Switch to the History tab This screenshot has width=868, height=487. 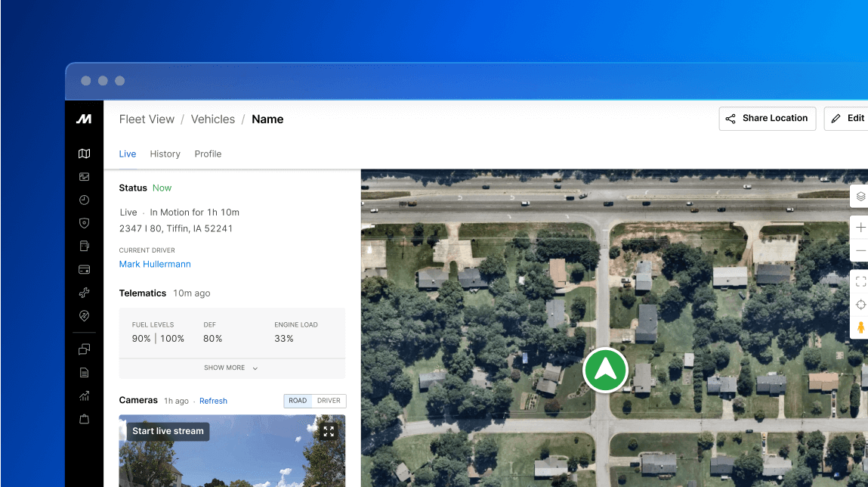click(165, 154)
